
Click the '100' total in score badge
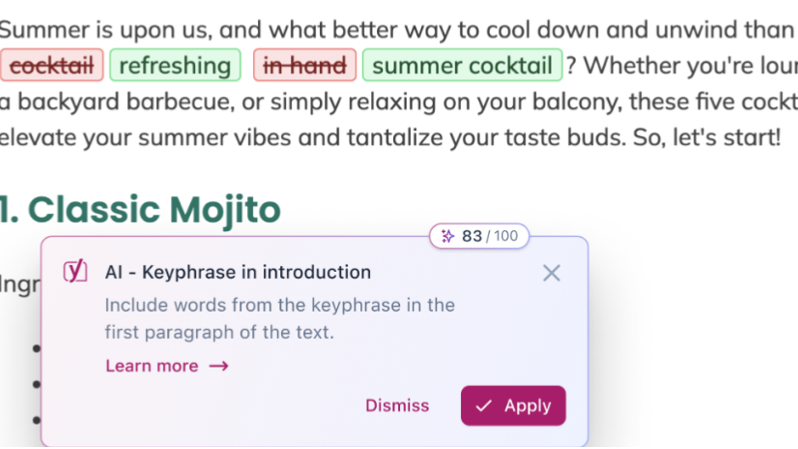point(506,236)
